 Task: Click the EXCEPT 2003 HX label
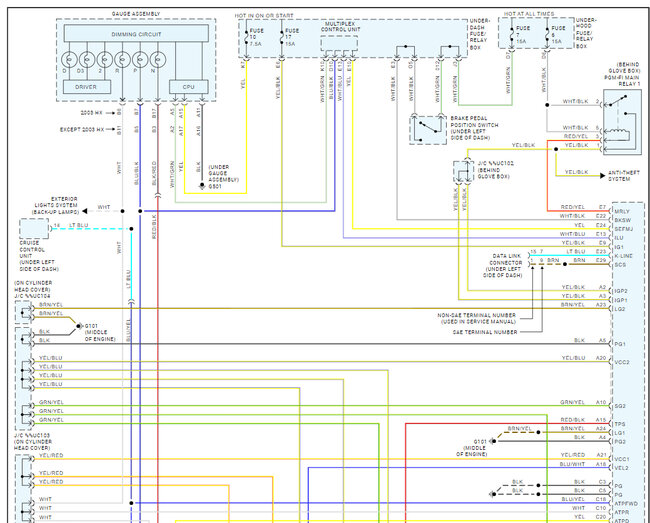point(82,129)
